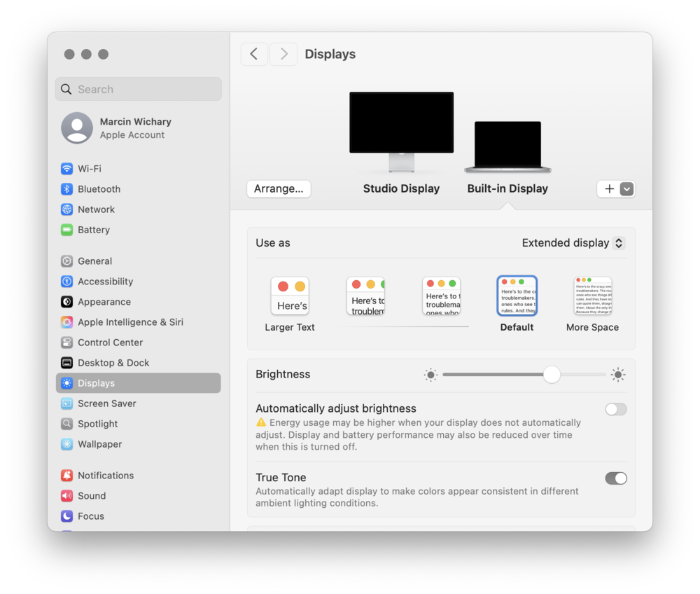The height and width of the screenshot is (594, 700).
Task: Open General settings pane
Action: [x=139, y=261]
